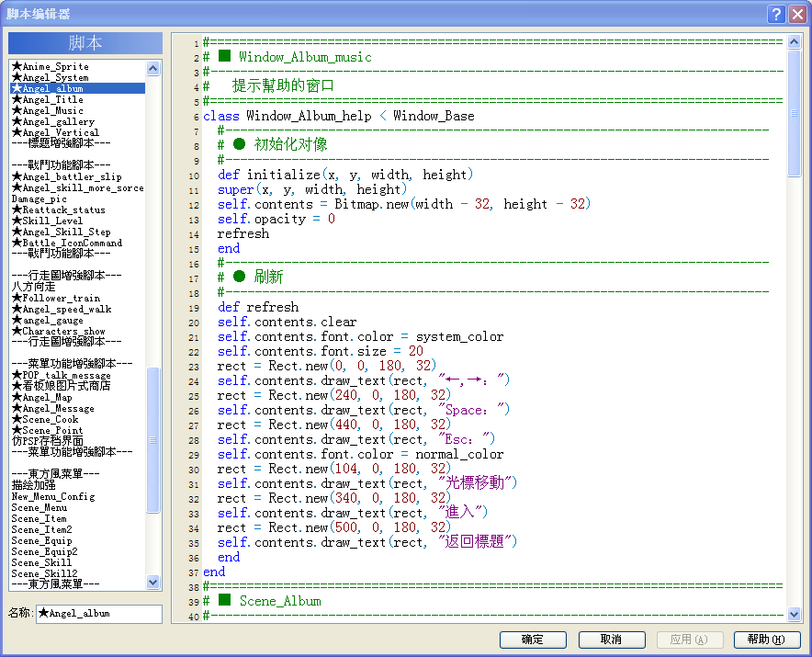Select the 八方向走 script

pyautogui.click(x=78, y=287)
